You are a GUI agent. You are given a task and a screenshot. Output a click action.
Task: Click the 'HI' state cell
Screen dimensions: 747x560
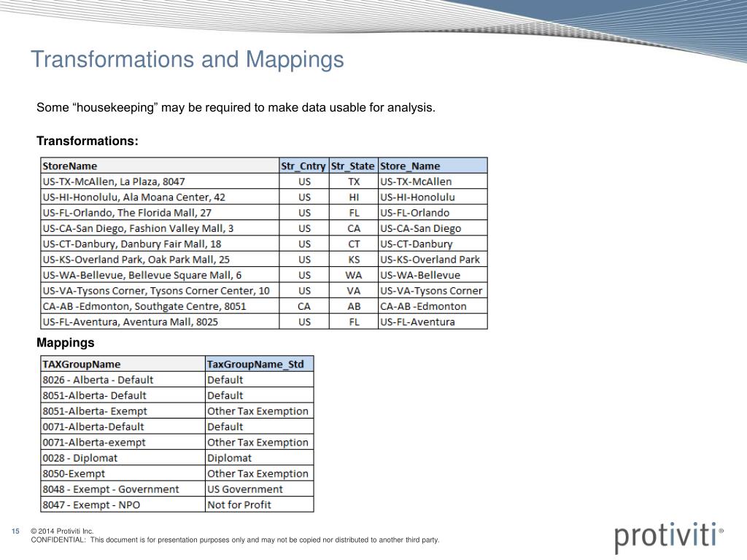coord(354,197)
